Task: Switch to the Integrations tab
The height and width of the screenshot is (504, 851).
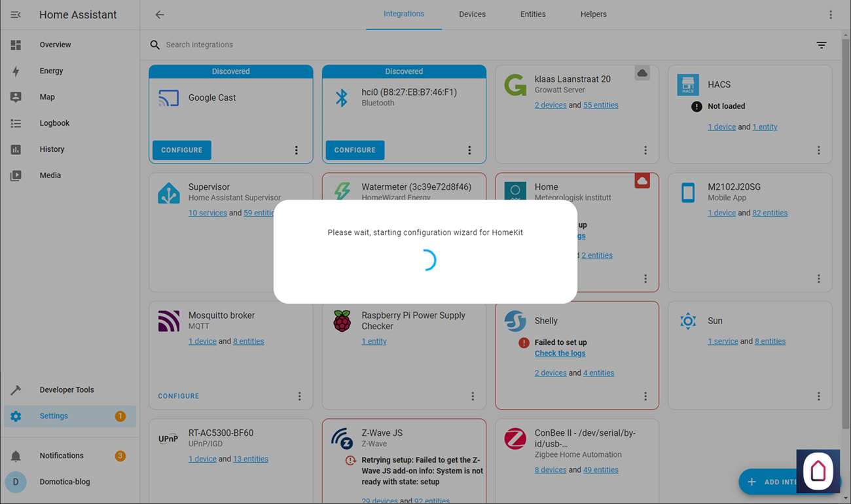Action: pyautogui.click(x=404, y=14)
